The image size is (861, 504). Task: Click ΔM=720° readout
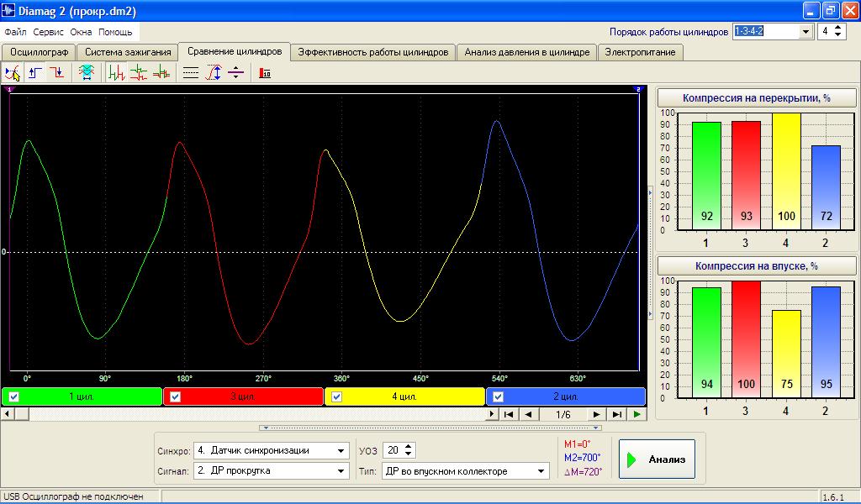coord(584,471)
